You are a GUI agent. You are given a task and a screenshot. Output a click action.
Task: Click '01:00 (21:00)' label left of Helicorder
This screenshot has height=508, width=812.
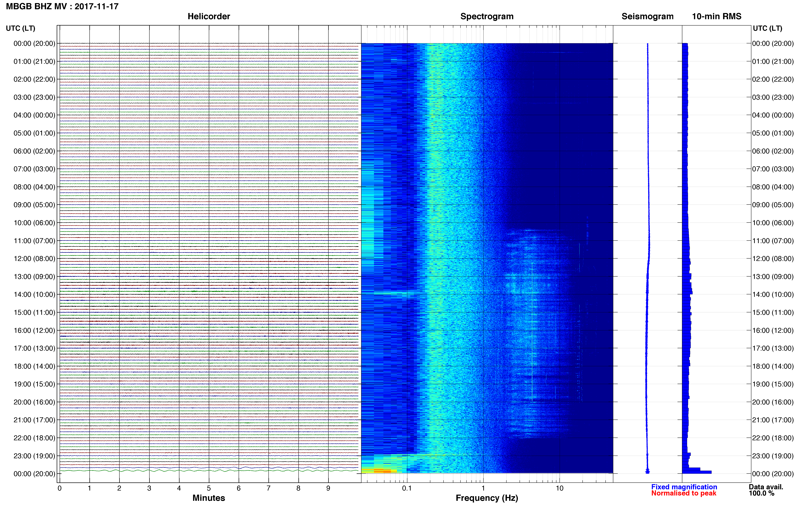[34, 62]
